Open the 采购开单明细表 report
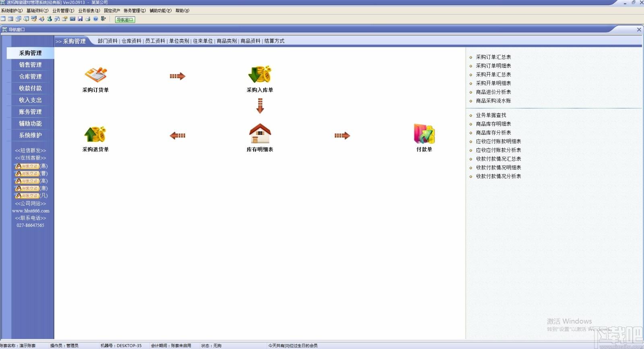 pyautogui.click(x=493, y=83)
